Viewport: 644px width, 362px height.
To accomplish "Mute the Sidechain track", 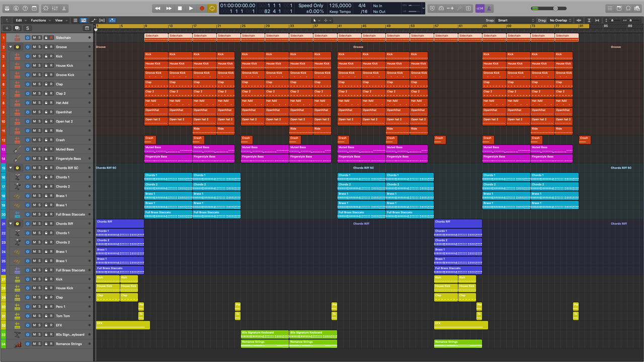I will pos(34,38).
